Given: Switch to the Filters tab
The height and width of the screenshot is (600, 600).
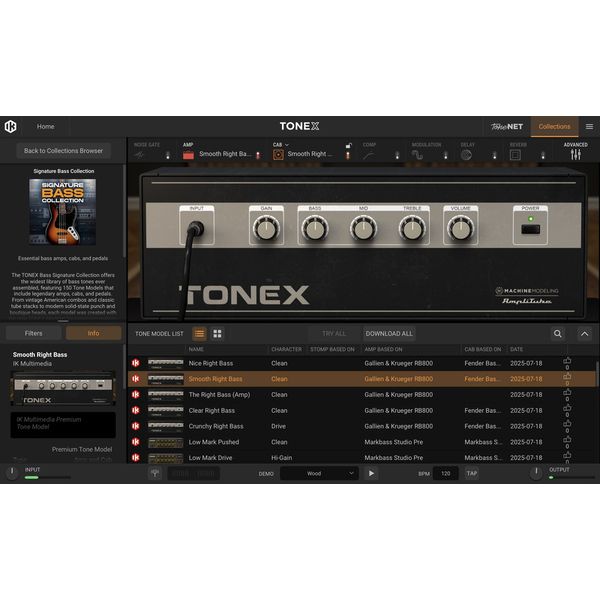Looking at the screenshot, I should point(33,333).
